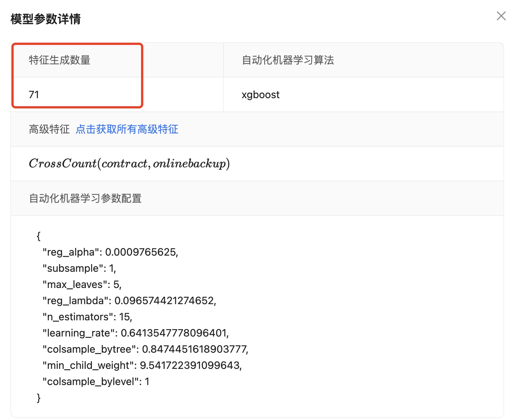Close the 模型参数详情 dialog

501,16
